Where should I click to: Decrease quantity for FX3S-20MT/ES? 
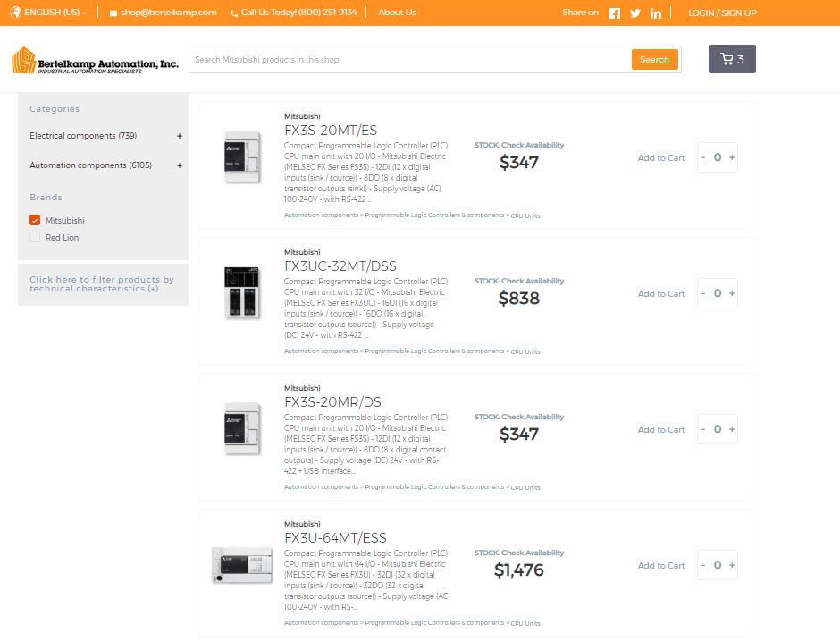703,157
